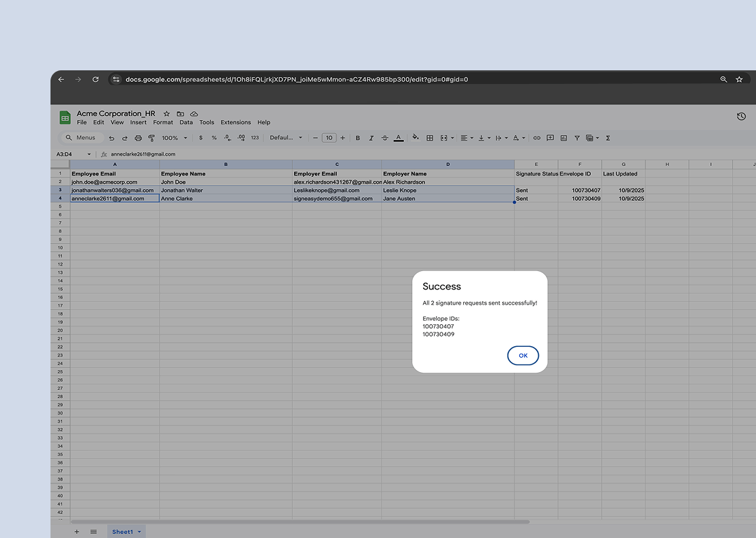Open the name box dropdown beside A3:D4
This screenshot has height=538, width=756.
point(89,154)
